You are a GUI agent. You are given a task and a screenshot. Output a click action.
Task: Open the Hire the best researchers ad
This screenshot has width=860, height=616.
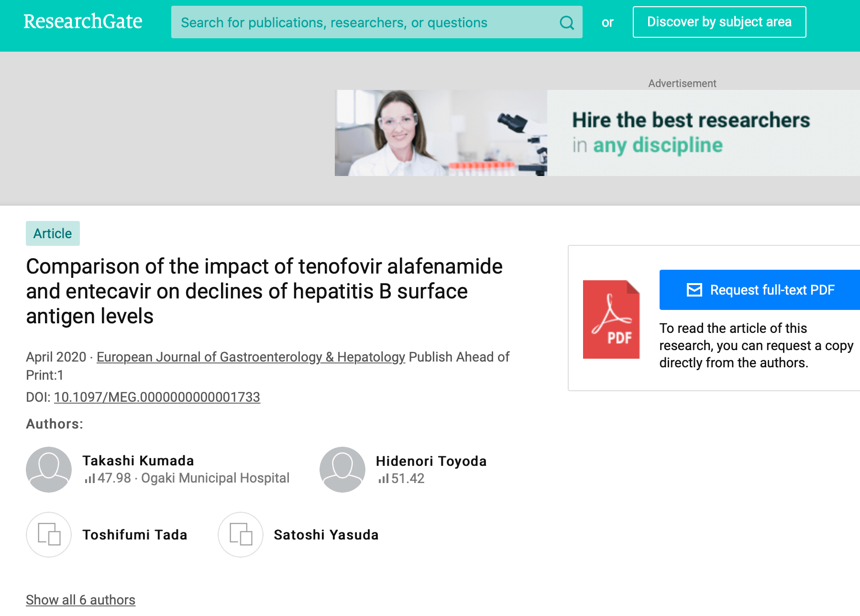pos(597,133)
